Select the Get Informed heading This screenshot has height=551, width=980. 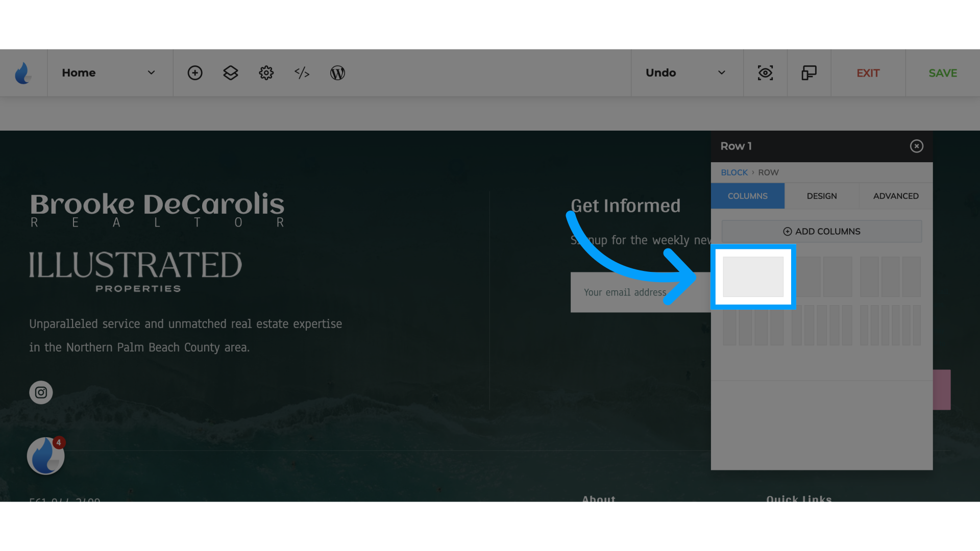pyautogui.click(x=625, y=206)
